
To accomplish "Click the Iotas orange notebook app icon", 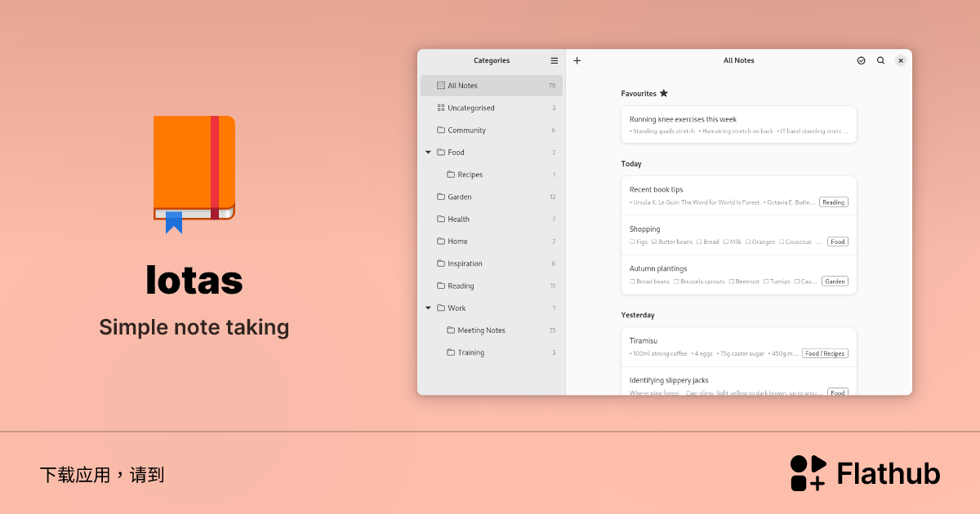I will coord(194,174).
